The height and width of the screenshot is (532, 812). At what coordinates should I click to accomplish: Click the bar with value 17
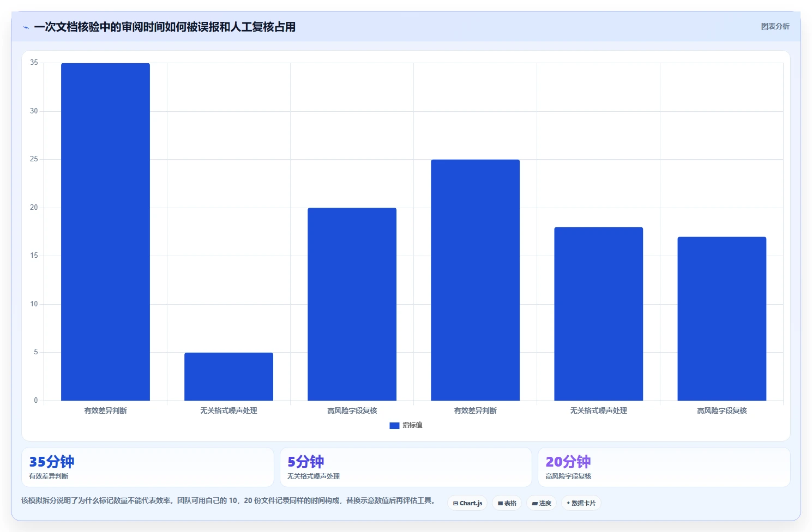tap(721, 319)
